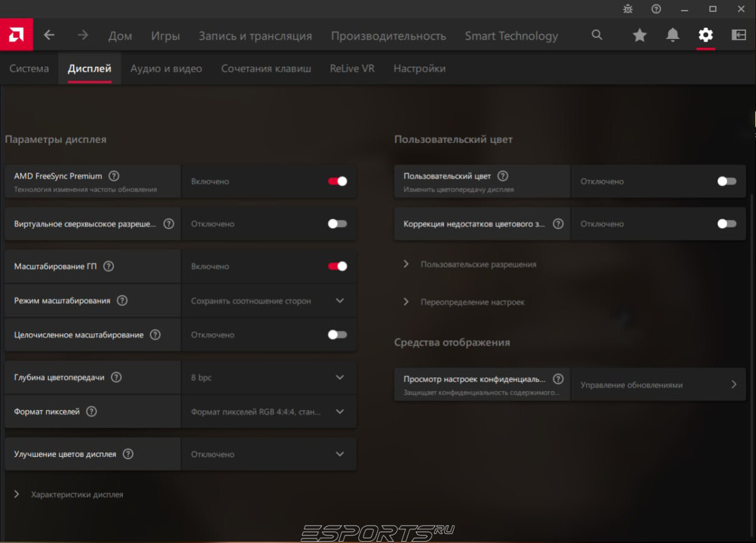Open Smart Technology menu
Image resolution: width=756 pixels, height=543 pixels.
512,36
